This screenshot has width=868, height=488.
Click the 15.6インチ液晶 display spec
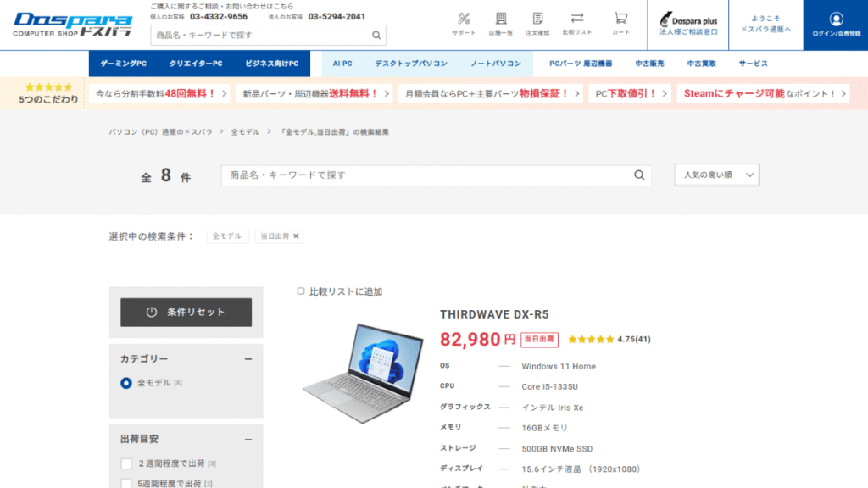[581, 469]
